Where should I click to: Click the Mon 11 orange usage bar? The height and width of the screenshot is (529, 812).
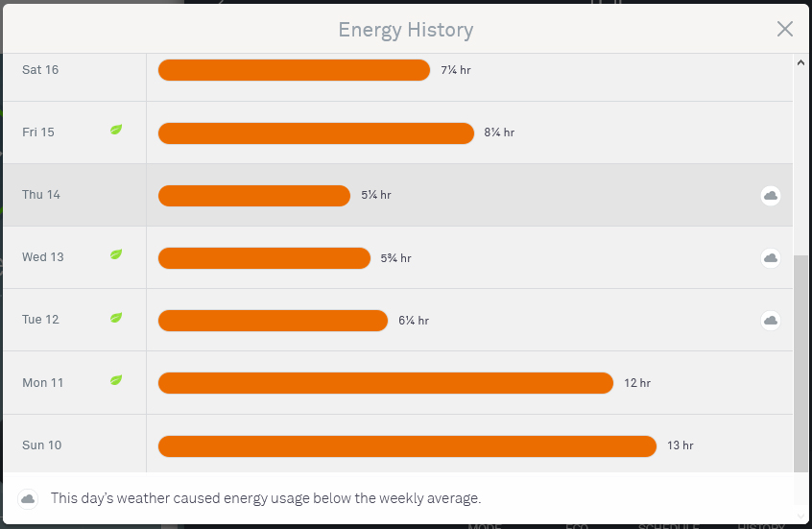pos(385,383)
